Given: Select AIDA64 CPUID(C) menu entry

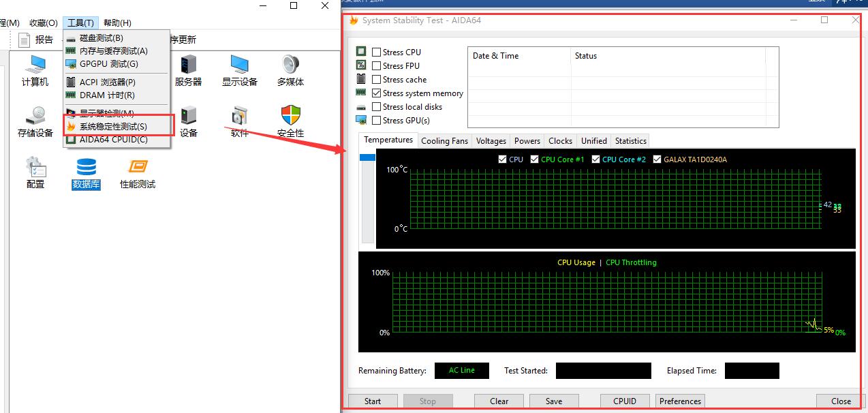Looking at the screenshot, I should (117, 139).
